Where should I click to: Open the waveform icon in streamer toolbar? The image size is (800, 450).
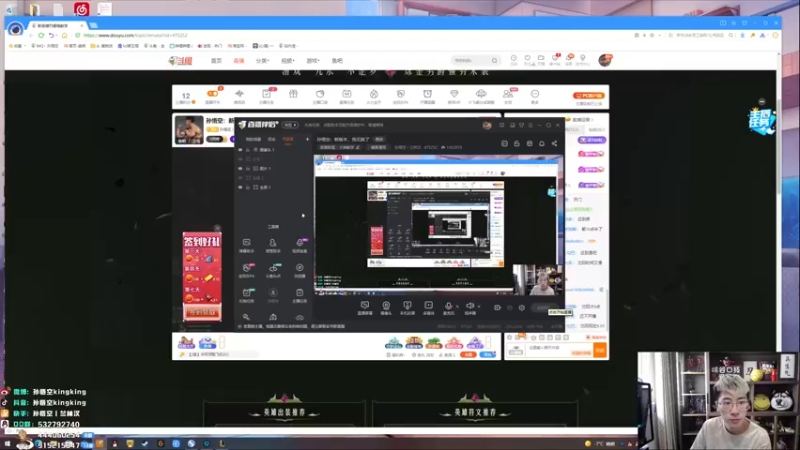[239, 94]
